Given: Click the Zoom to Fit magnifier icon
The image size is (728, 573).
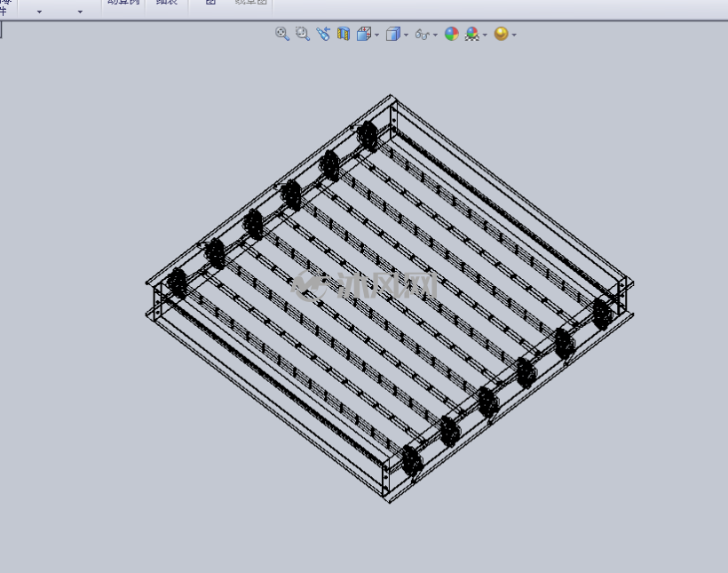Looking at the screenshot, I should coord(281,34).
